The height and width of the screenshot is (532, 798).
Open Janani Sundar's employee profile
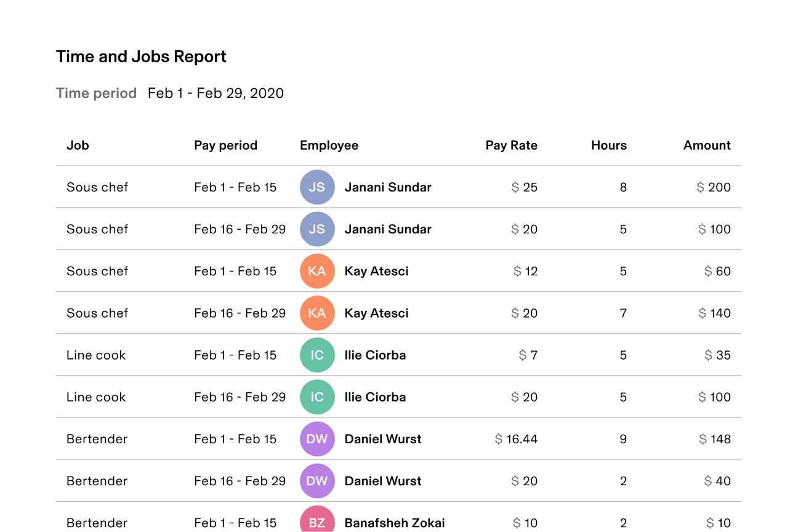(388, 187)
